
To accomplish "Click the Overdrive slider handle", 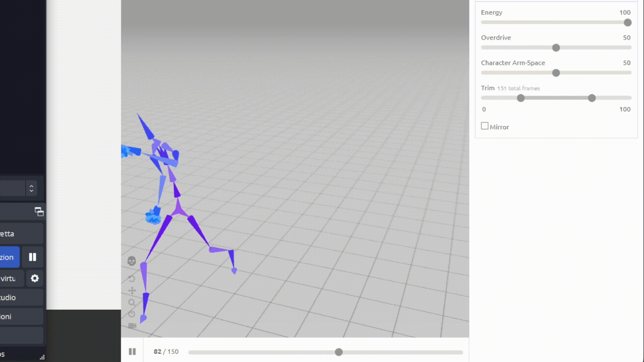I will click(556, 48).
